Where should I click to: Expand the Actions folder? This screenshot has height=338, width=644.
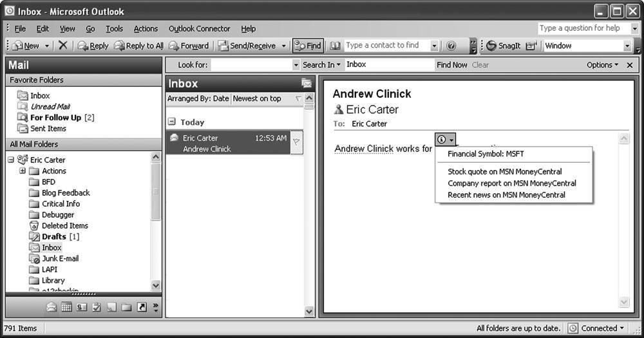(x=22, y=171)
